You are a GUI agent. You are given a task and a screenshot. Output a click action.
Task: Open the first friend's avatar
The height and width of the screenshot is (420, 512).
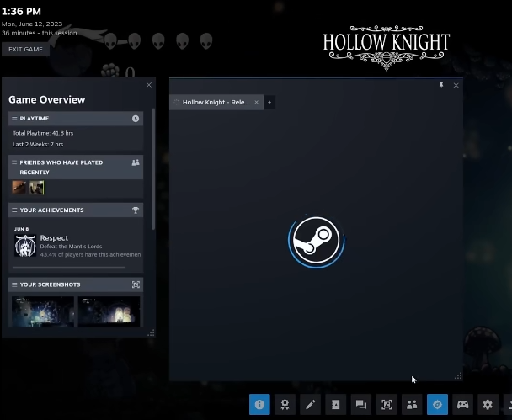pyautogui.click(x=19, y=188)
